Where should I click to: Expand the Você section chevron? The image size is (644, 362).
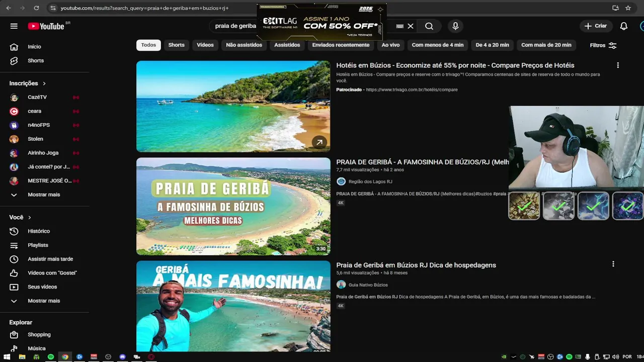click(x=30, y=218)
